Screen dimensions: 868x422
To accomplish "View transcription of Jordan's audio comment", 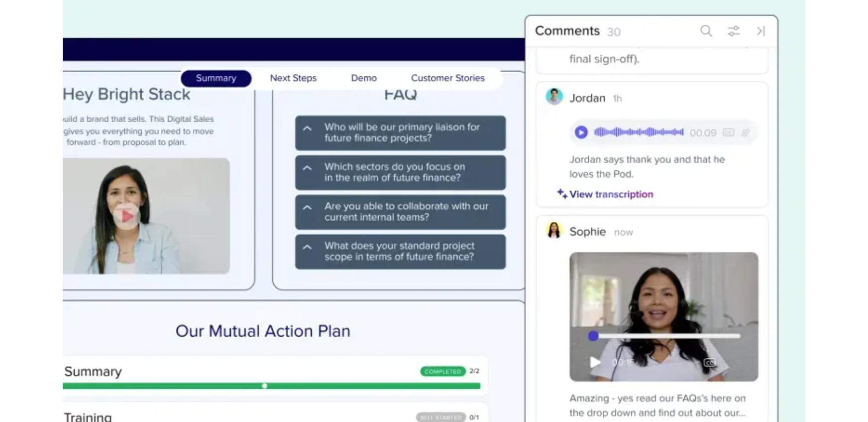I will [611, 194].
